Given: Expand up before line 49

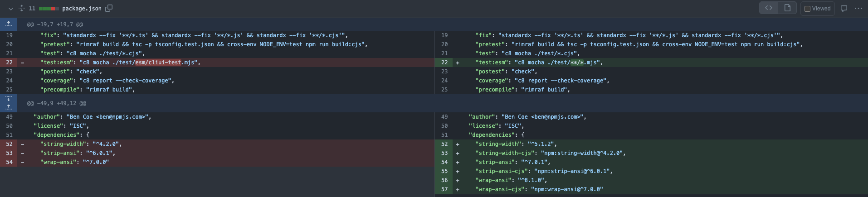Looking at the screenshot, I should (x=9, y=107).
